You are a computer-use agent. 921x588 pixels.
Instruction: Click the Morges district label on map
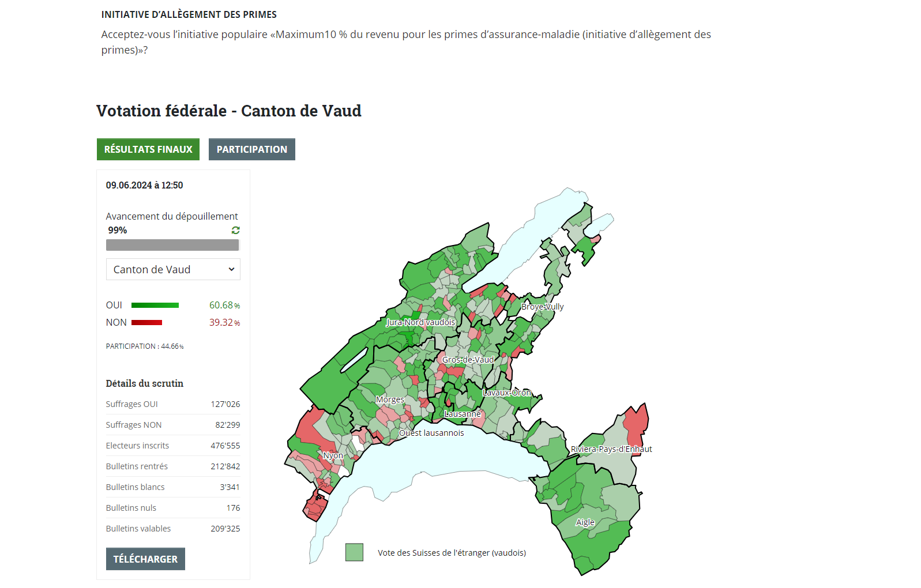click(x=390, y=399)
